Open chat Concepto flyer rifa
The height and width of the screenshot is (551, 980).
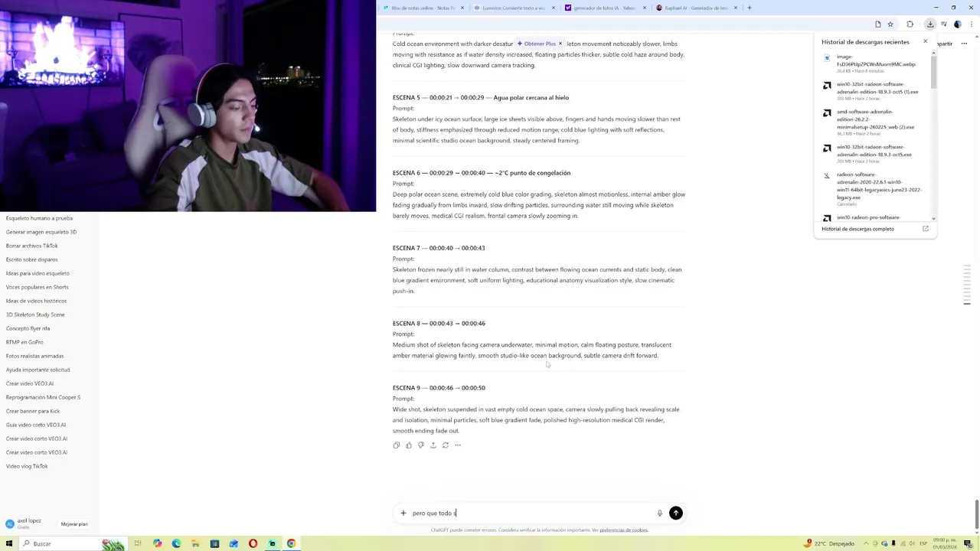point(28,328)
